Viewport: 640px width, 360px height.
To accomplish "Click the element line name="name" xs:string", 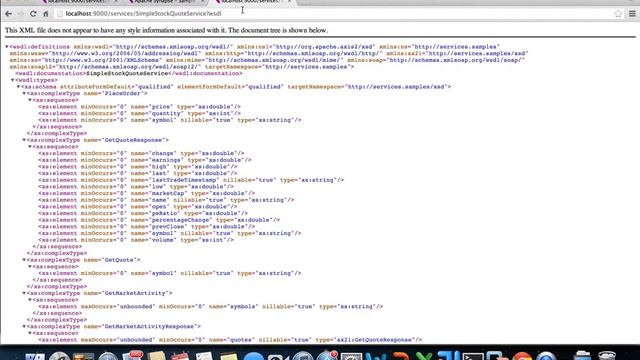I will click(x=166, y=200).
